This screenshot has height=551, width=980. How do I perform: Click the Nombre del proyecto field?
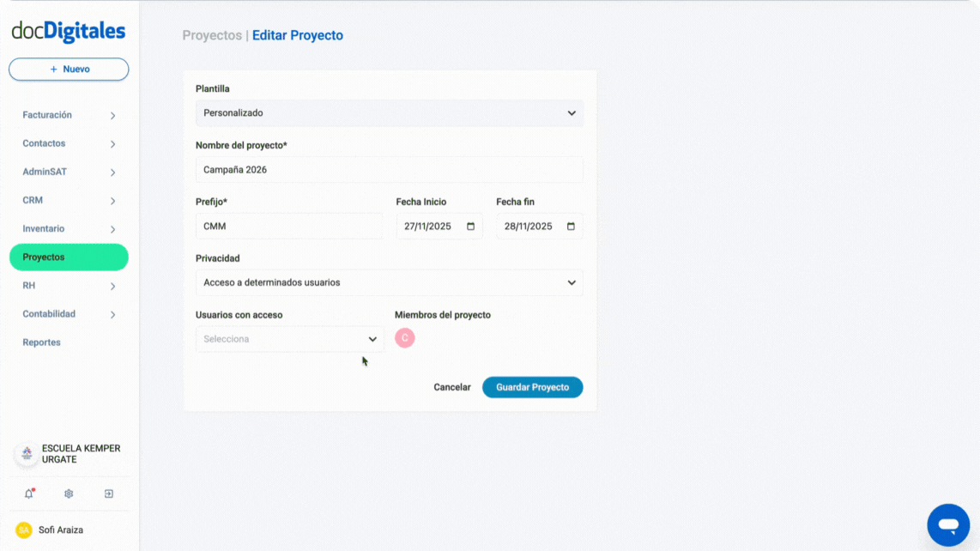[x=389, y=169]
